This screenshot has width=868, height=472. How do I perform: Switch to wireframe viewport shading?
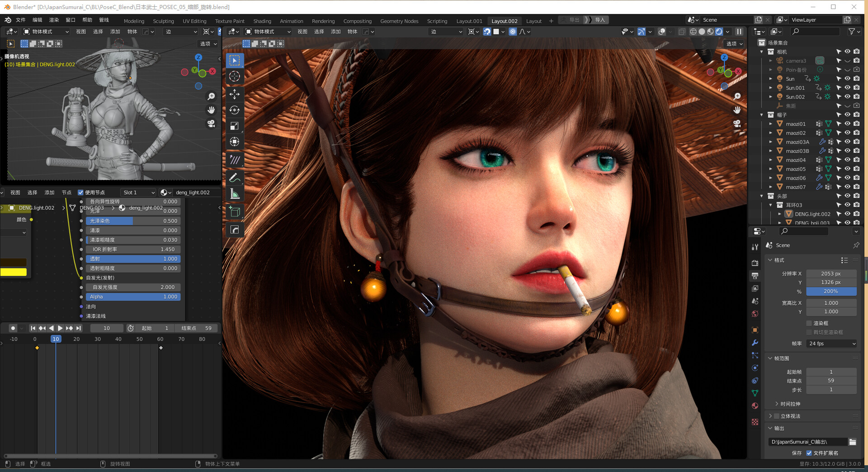click(x=693, y=32)
